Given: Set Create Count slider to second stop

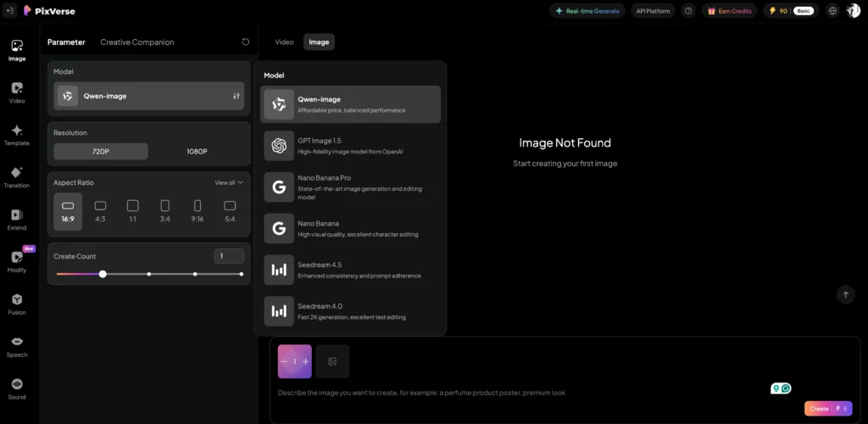Looking at the screenshot, I should 149,274.
